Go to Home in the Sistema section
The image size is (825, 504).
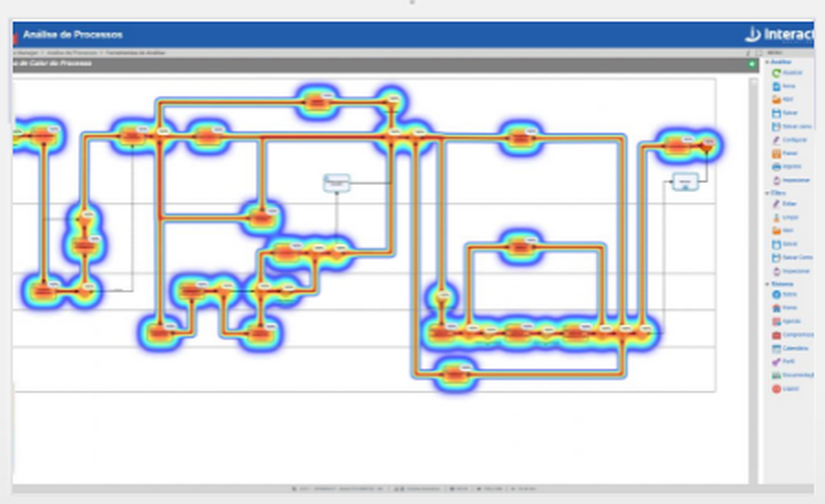[785, 308]
